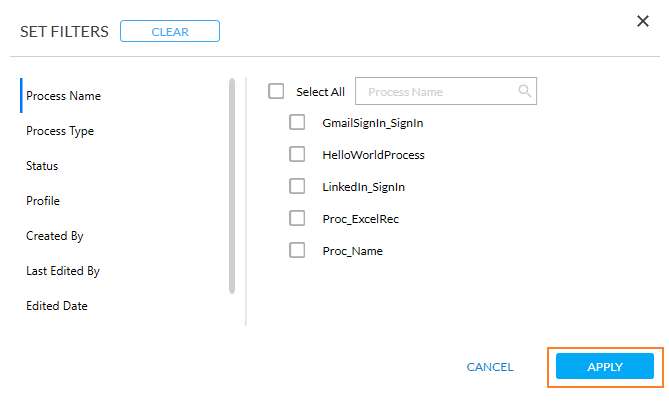Focus the Process Name search field
This screenshot has width=669, height=403.
click(x=438, y=92)
